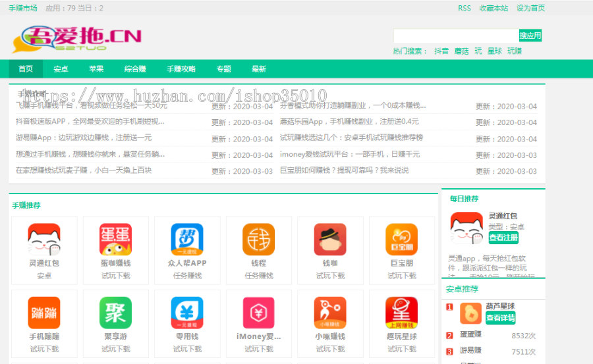Open article 蘑菇乐园App，手机赚钱副业
Viewport: 593px width, 364px height.
pos(349,122)
